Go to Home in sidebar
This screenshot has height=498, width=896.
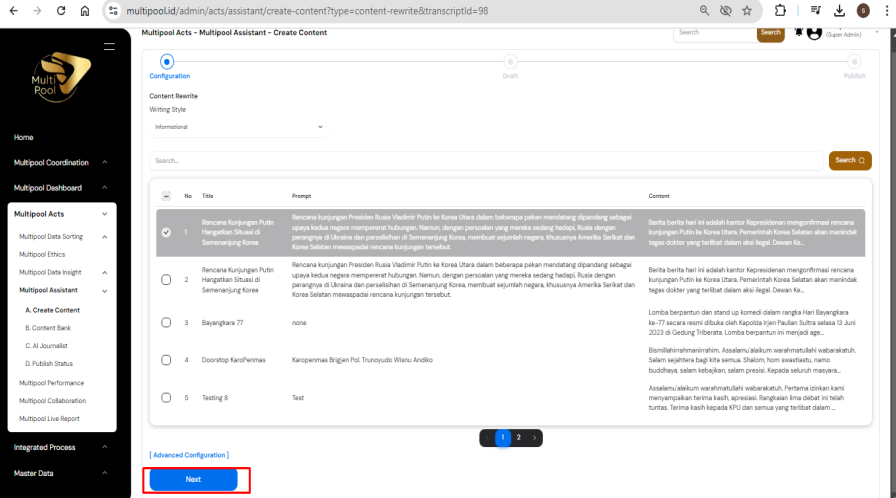[x=23, y=138]
